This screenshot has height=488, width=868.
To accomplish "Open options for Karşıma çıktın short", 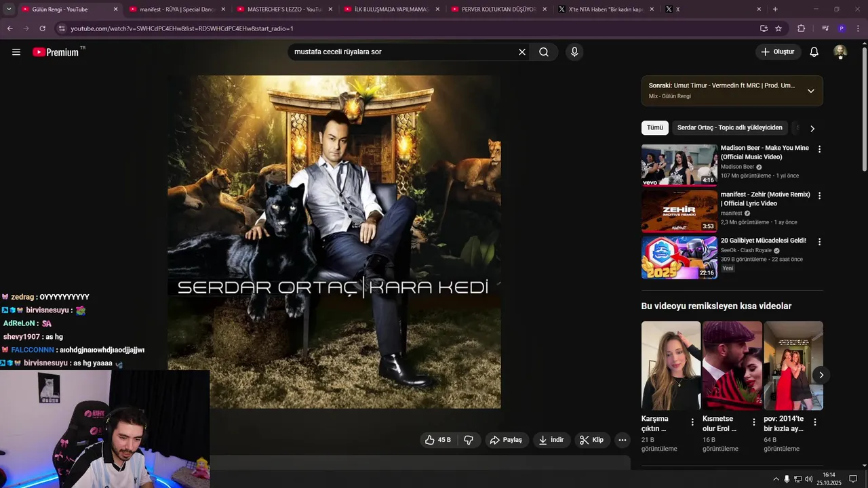I will coord(692,422).
